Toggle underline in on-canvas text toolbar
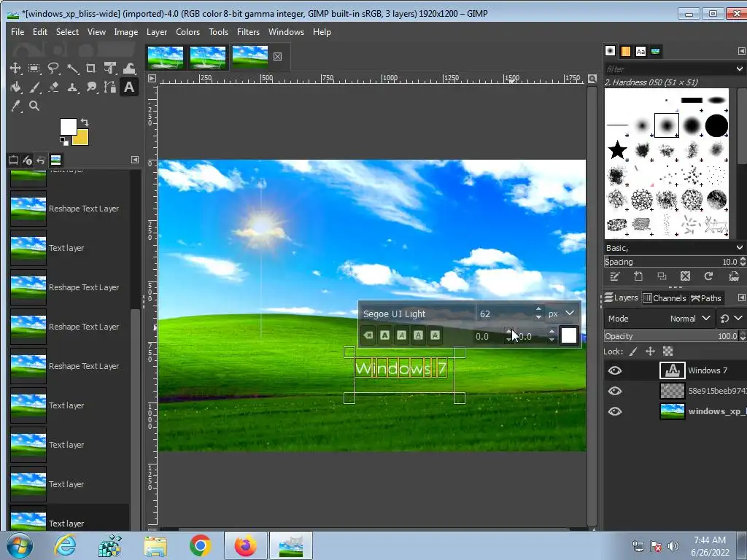Viewport: 747px width, 560px height. (418, 335)
